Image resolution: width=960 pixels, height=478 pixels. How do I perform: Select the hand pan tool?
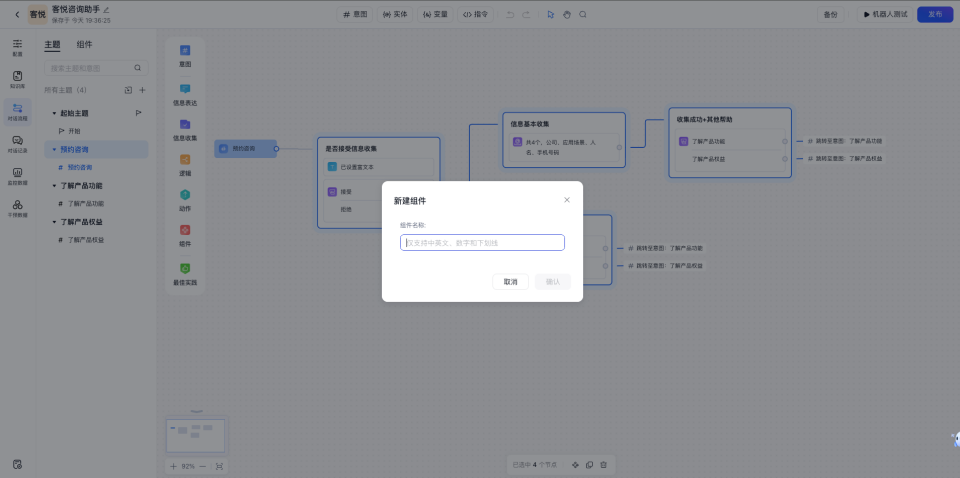(566, 14)
